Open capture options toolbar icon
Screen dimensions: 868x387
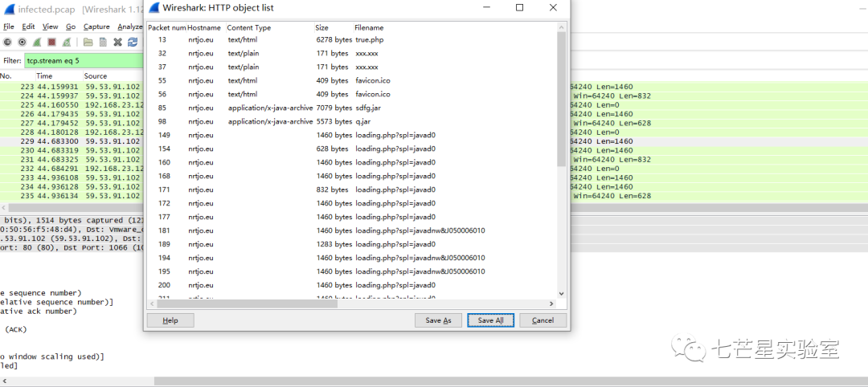click(23, 42)
